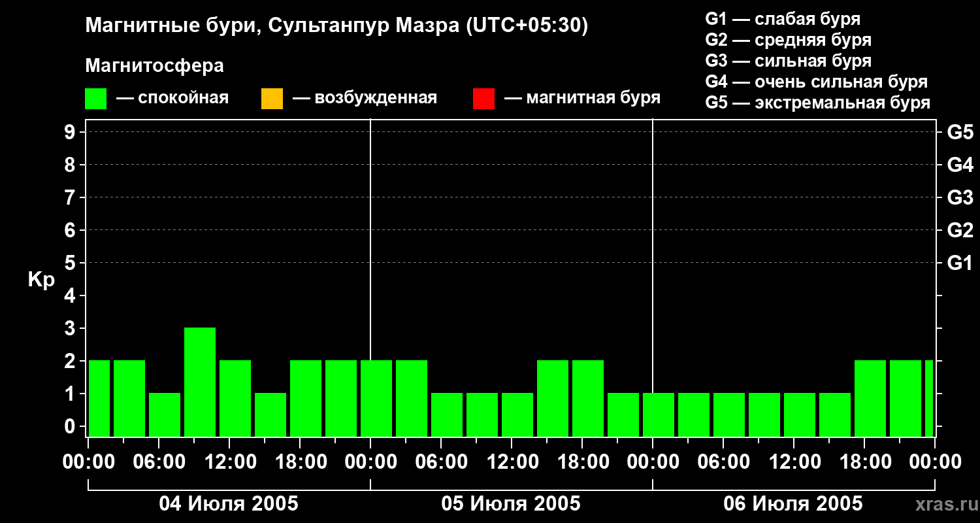This screenshot has height=523, width=980.
Task: Click the '06:00' tick label above 04 Июля
Action: 159,462
